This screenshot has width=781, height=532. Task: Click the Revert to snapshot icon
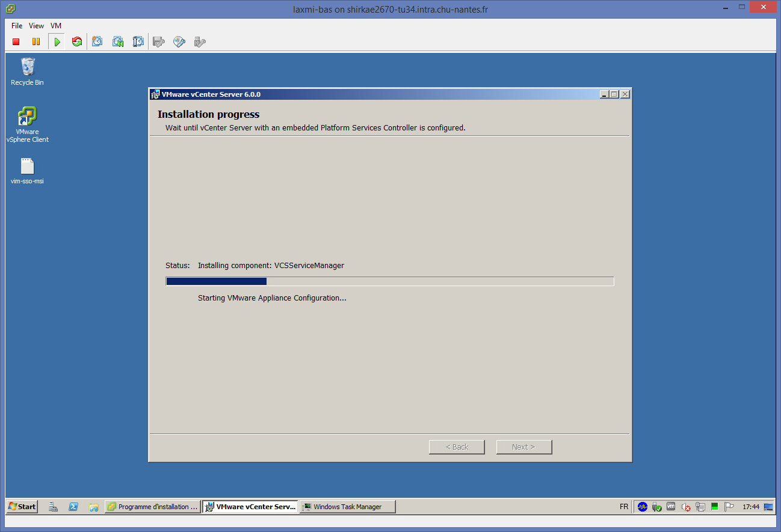(x=118, y=41)
